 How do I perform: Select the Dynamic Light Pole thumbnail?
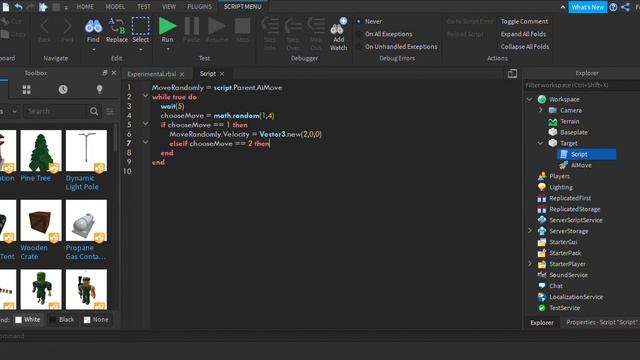[x=86, y=151]
